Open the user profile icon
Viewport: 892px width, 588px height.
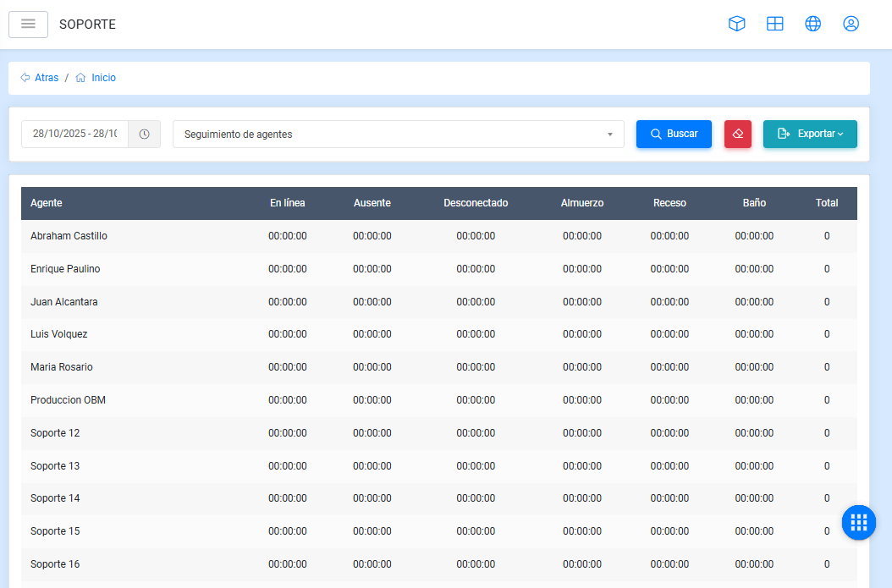click(851, 24)
